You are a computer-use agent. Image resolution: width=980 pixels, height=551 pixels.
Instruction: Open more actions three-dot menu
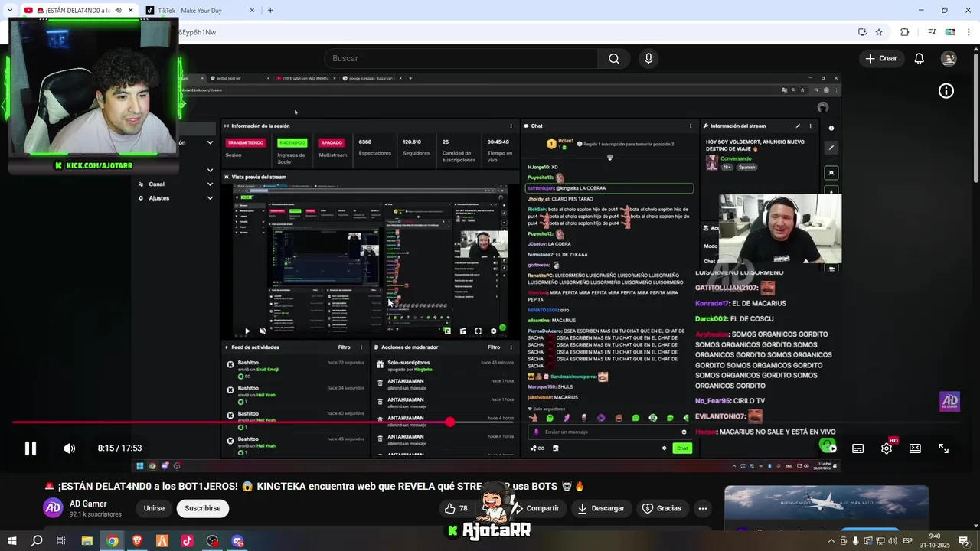tap(702, 508)
